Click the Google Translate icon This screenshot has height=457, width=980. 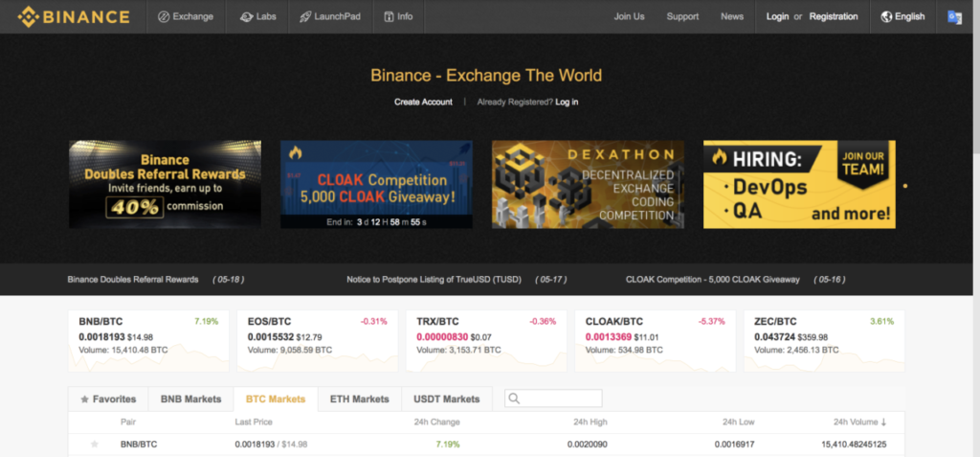point(954,16)
